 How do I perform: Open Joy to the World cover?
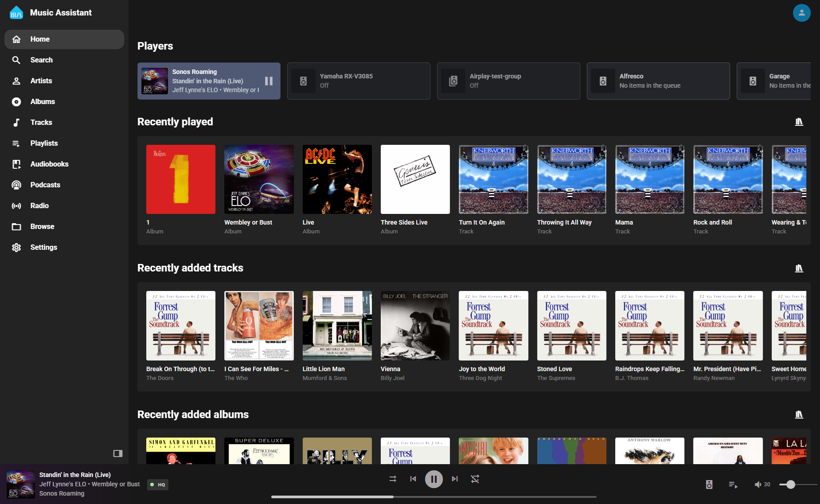click(493, 326)
